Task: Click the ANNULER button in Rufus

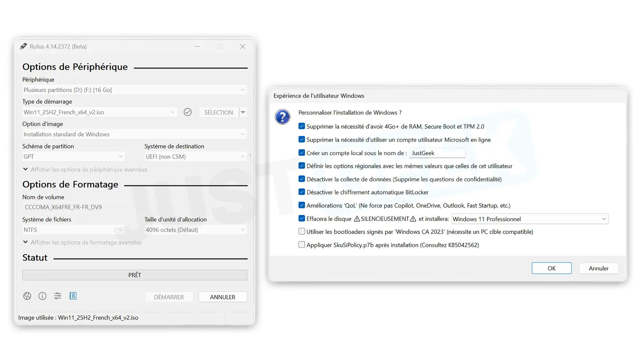Action: tap(223, 297)
